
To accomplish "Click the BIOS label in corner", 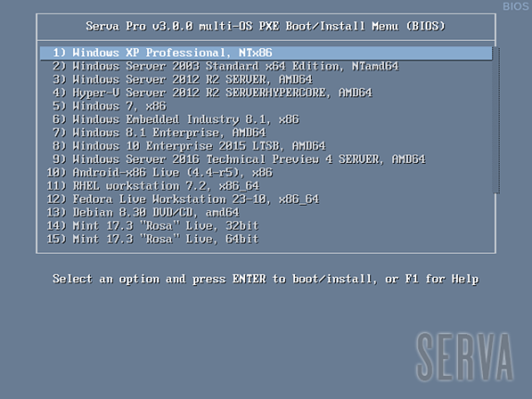I will pos(516,6).
